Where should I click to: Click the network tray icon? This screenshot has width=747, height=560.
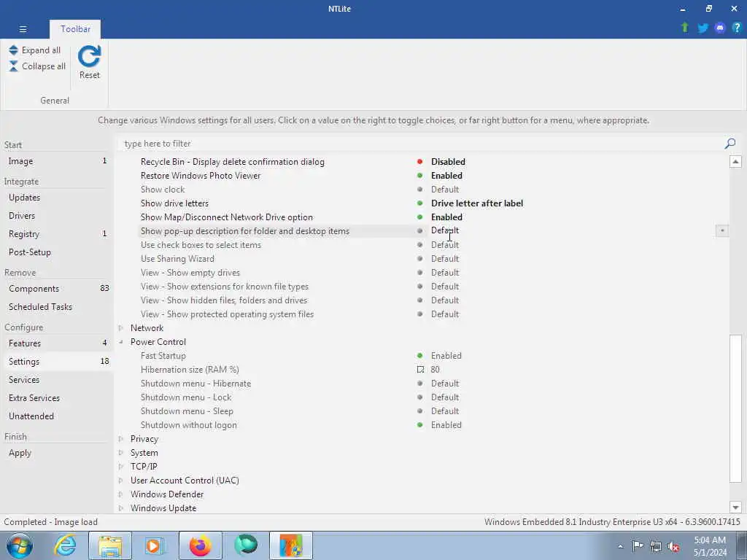click(x=656, y=546)
